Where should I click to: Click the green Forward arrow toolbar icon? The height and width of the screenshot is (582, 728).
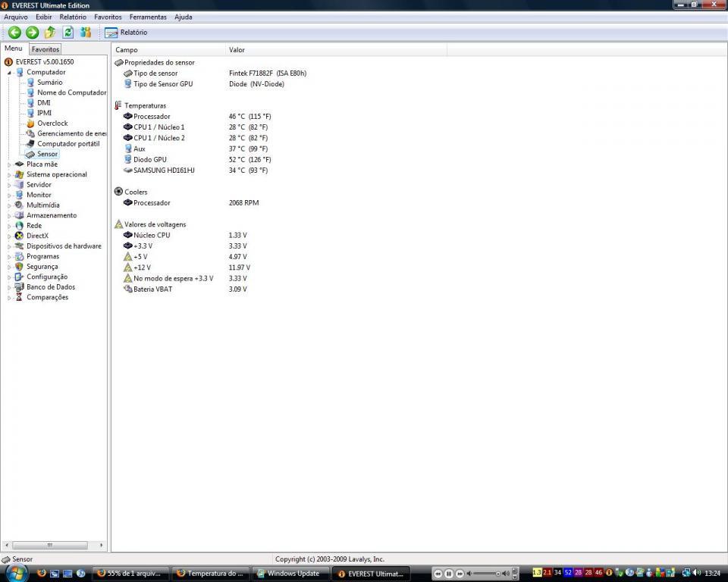[x=32, y=32]
